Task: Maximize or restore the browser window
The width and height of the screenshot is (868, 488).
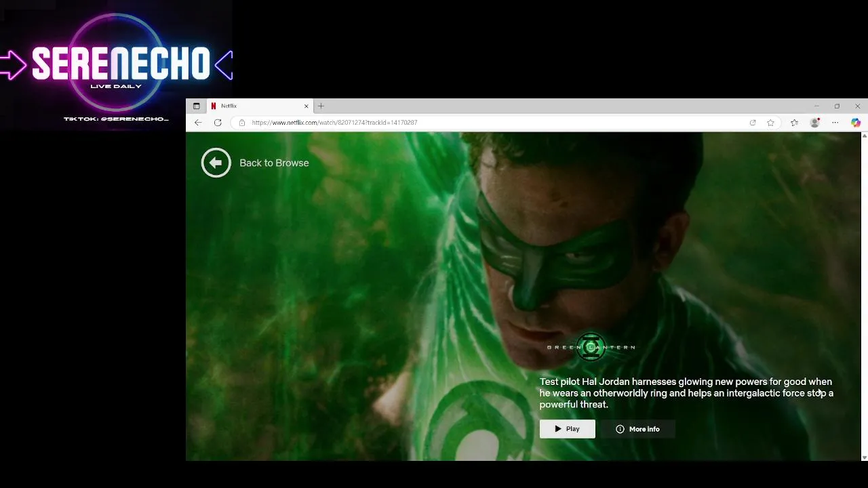Action: coord(837,106)
